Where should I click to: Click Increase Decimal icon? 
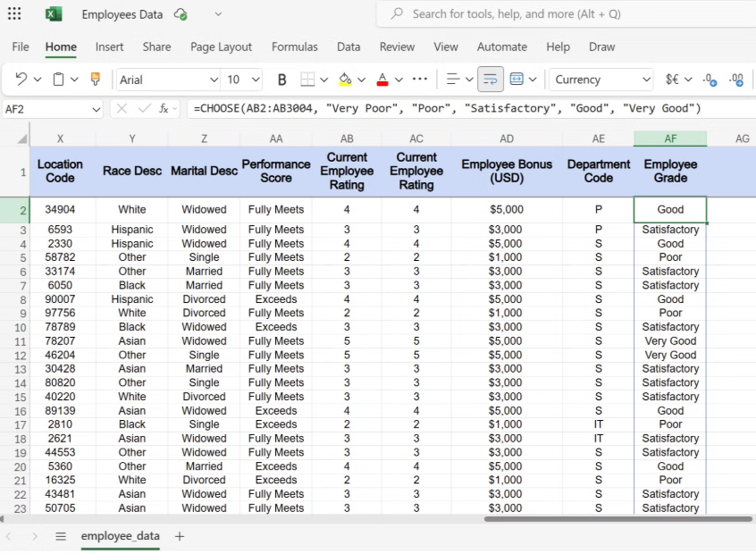tap(736, 80)
